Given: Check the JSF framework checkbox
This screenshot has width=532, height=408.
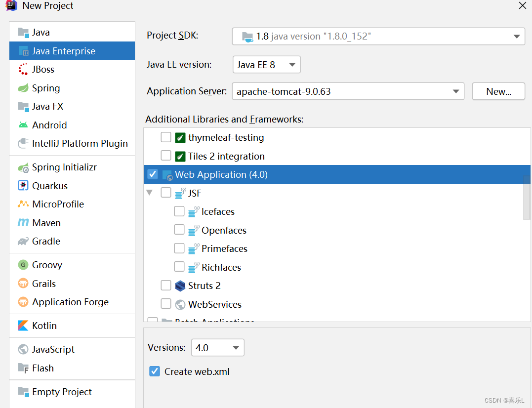Looking at the screenshot, I should (166, 193).
